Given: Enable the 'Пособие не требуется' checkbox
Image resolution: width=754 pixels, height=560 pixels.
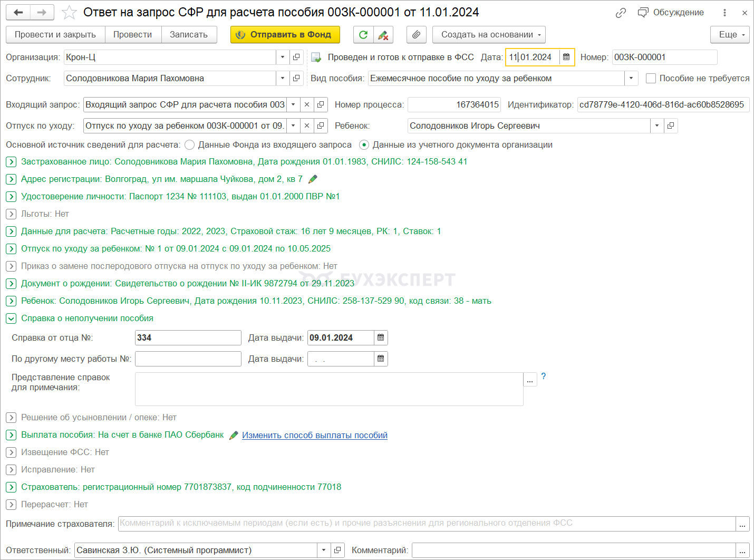Looking at the screenshot, I should tap(651, 78).
